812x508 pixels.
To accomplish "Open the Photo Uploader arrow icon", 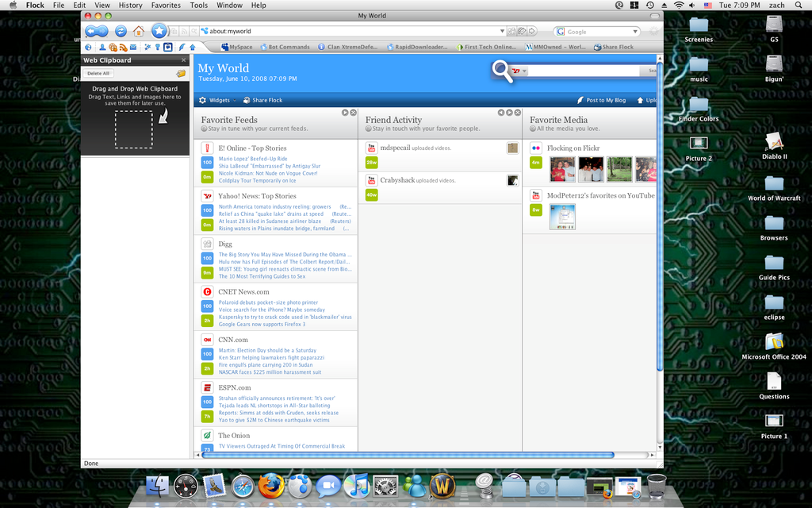I will point(192,47).
